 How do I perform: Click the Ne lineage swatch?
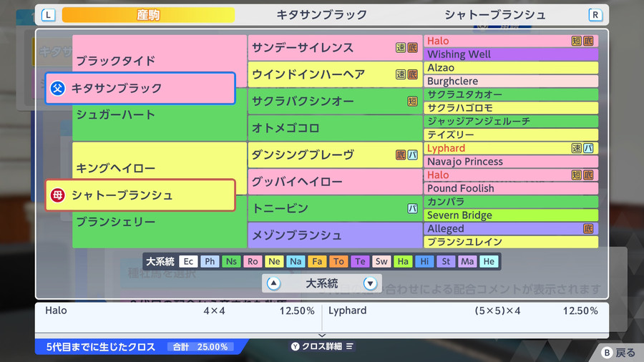[274, 261]
